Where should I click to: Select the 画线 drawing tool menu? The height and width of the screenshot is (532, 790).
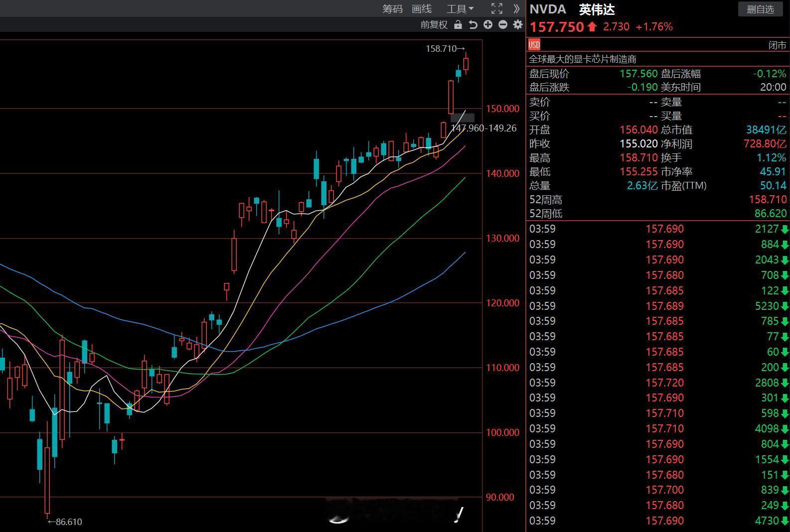coord(422,9)
